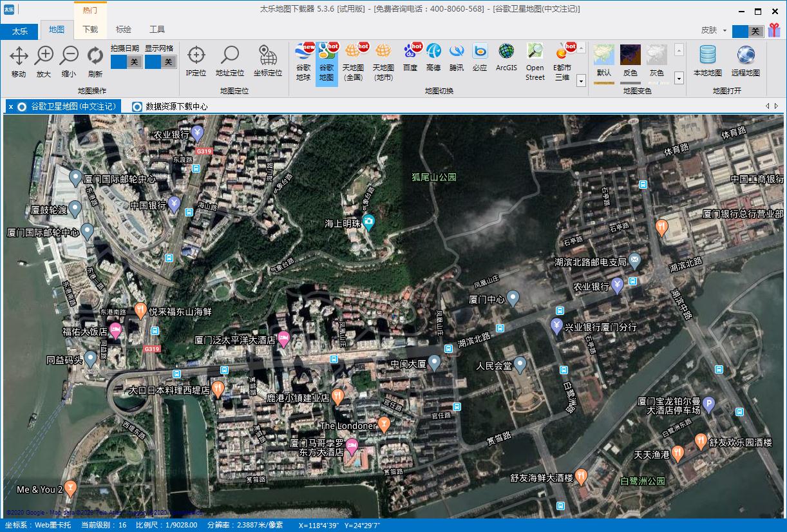Image resolution: width=787 pixels, height=532 pixels.
Task: Open the 下载 ribbon tab
Action: 90,30
